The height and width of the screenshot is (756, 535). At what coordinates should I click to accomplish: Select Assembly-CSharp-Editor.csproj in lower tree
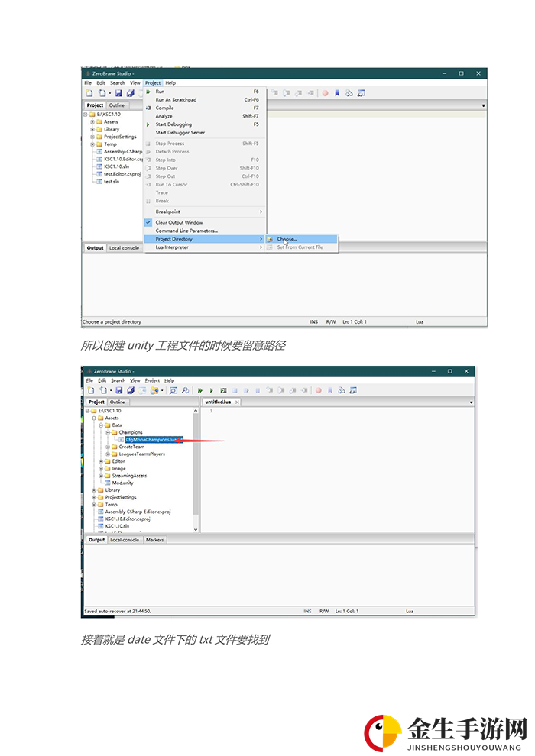[138, 512]
